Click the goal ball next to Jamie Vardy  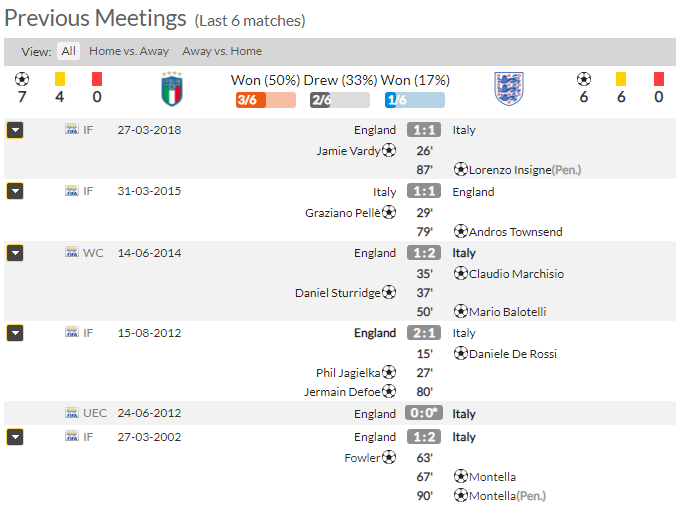click(389, 150)
